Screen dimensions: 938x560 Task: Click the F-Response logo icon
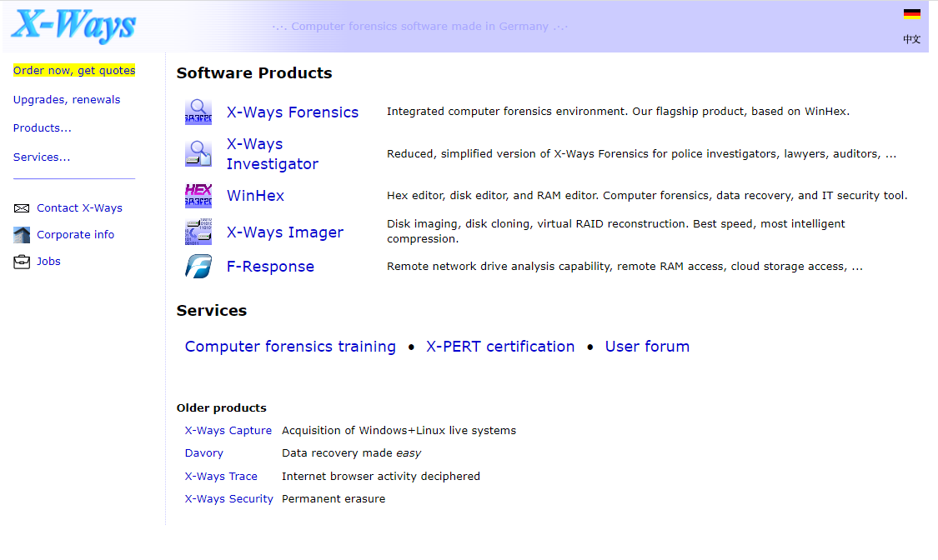tap(198, 267)
